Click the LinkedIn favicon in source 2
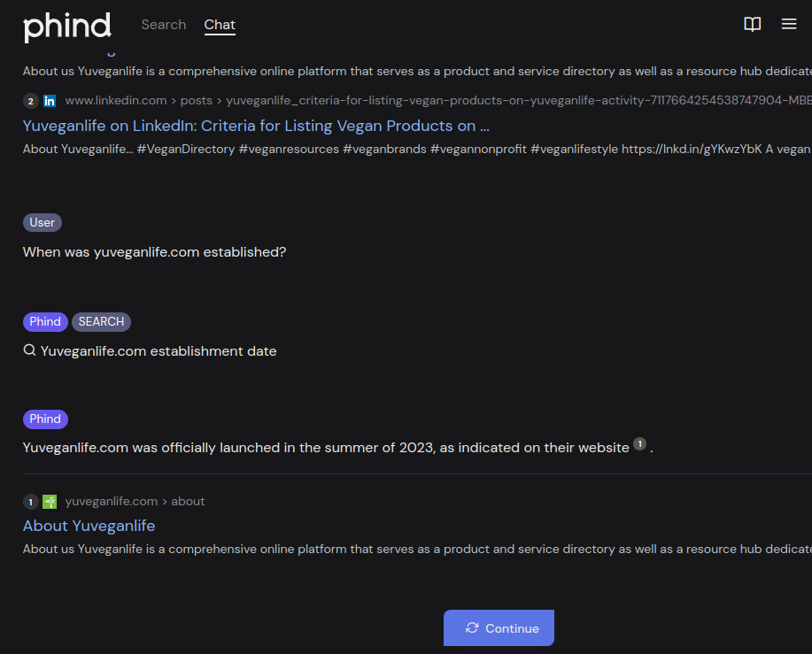The height and width of the screenshot is (654, 812). [50, 101]
